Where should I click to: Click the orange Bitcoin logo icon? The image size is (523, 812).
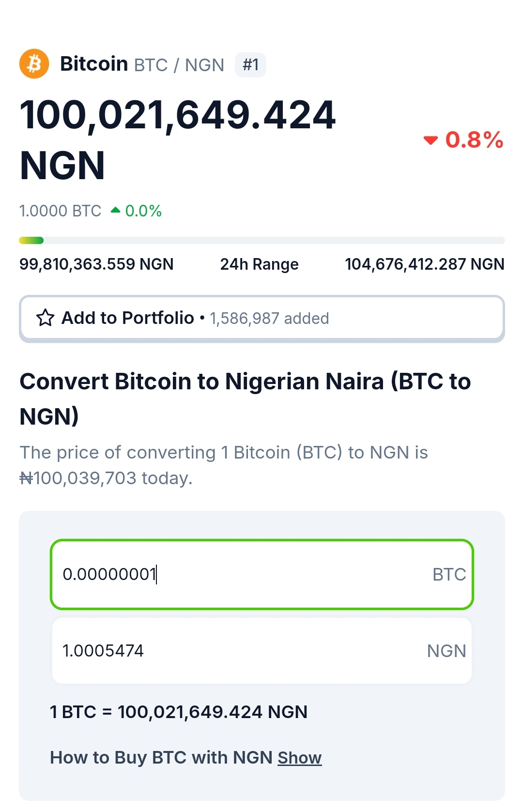pyautogui.click(x=34, y=64)
